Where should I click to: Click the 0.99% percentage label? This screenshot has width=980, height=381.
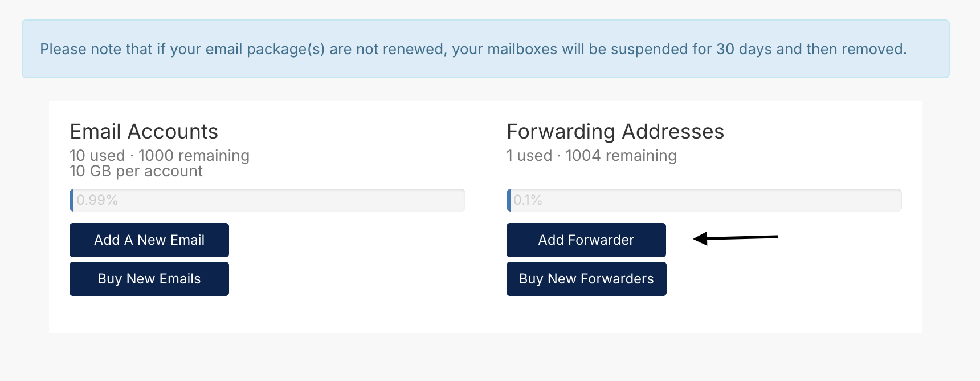click(x=97, y=200)
